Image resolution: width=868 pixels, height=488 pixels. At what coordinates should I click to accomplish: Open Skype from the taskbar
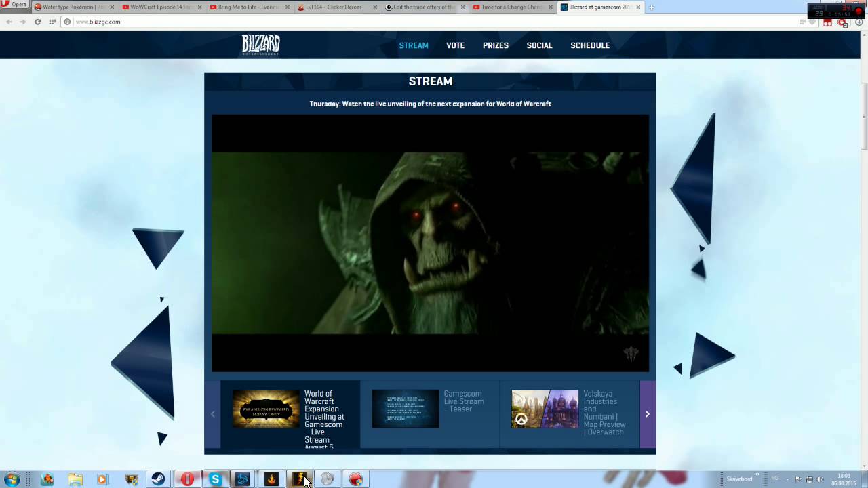(x=215, y=479)
